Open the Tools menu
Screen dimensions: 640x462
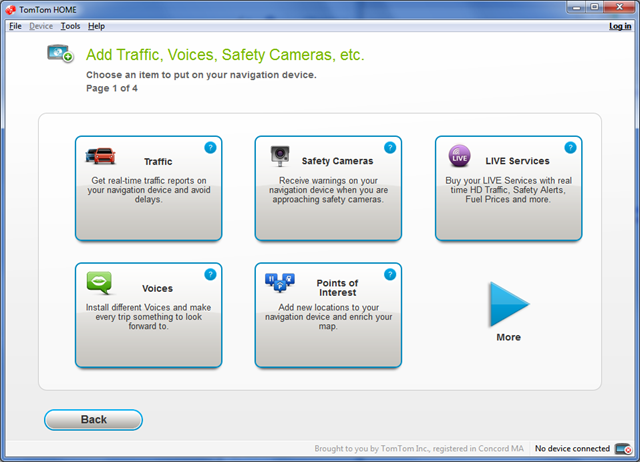pyautogui.click(x=70, y=26)
